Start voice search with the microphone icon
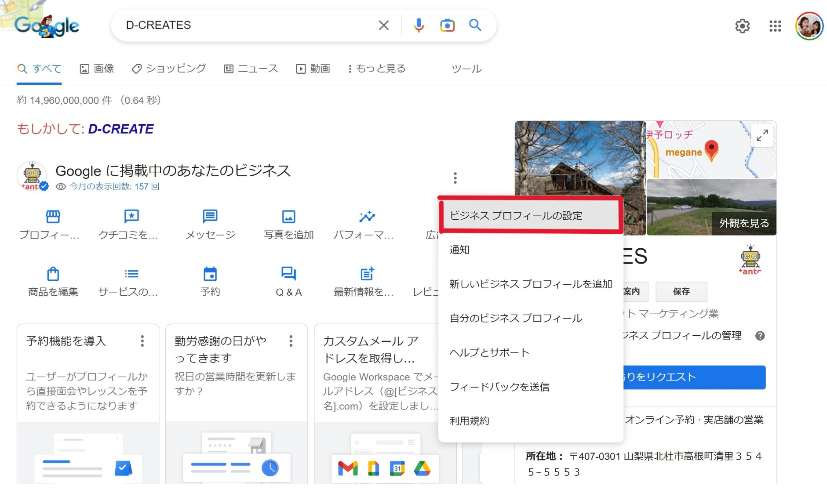This screenshot has height=504, width=827. (419, 25)
